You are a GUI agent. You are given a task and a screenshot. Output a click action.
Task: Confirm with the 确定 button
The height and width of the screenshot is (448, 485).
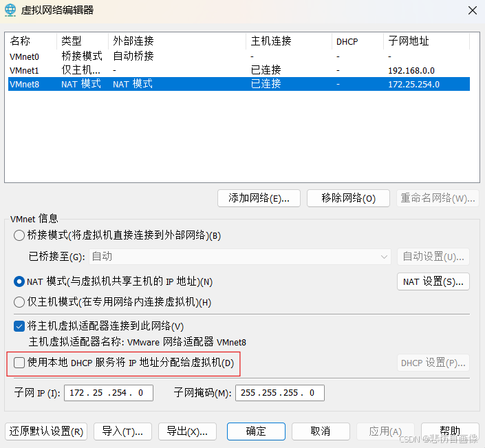(256, 431)
